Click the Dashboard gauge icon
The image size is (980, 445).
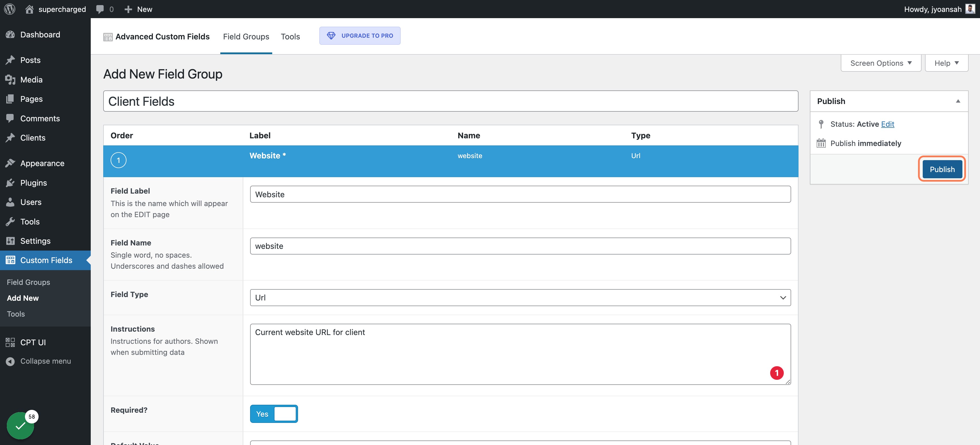pos(10,35)
